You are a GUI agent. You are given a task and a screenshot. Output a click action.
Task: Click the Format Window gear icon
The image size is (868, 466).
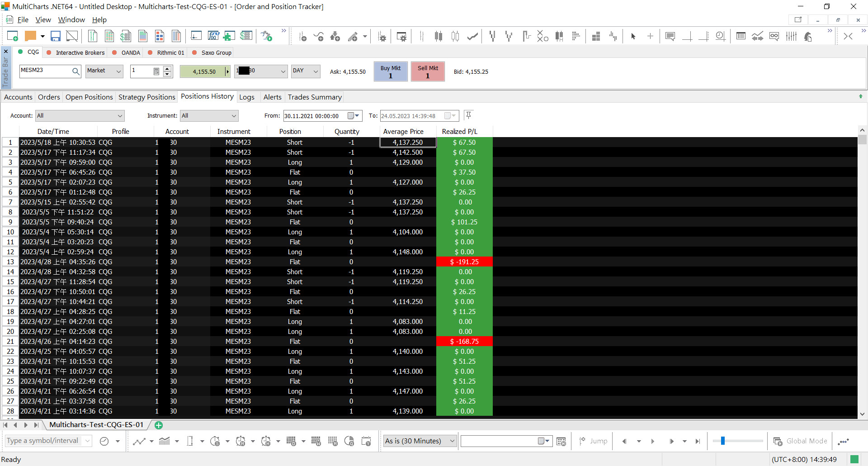point(401,37)
